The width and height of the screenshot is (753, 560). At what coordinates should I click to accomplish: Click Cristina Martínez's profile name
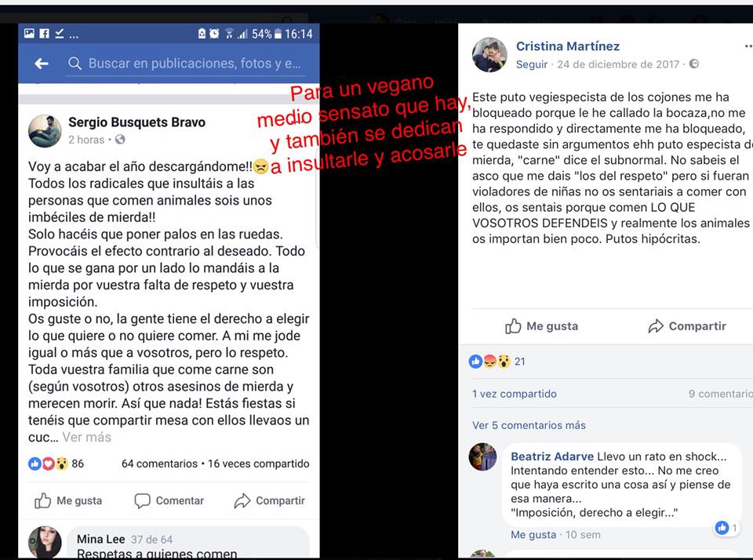568,46
